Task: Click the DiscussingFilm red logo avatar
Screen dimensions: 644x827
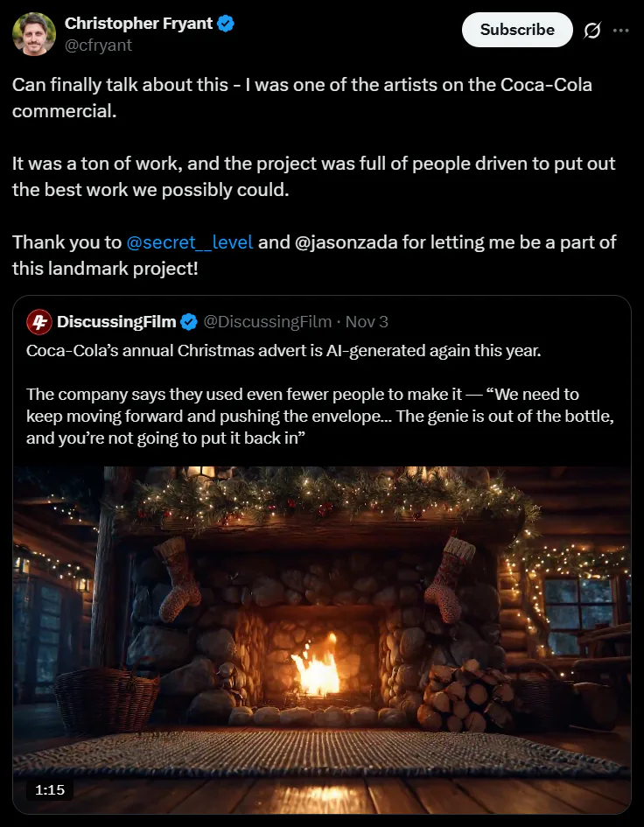Action: [38, 322]
